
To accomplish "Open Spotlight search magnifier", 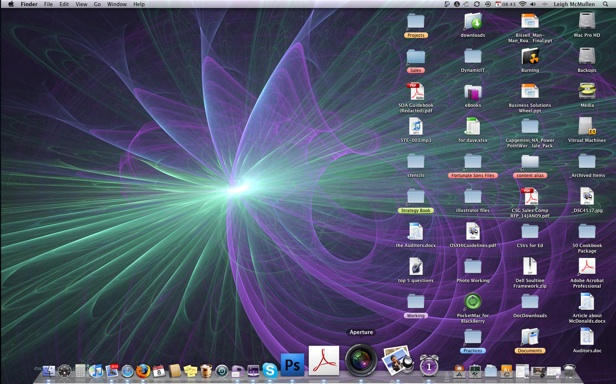I will (x=605, y=4).
